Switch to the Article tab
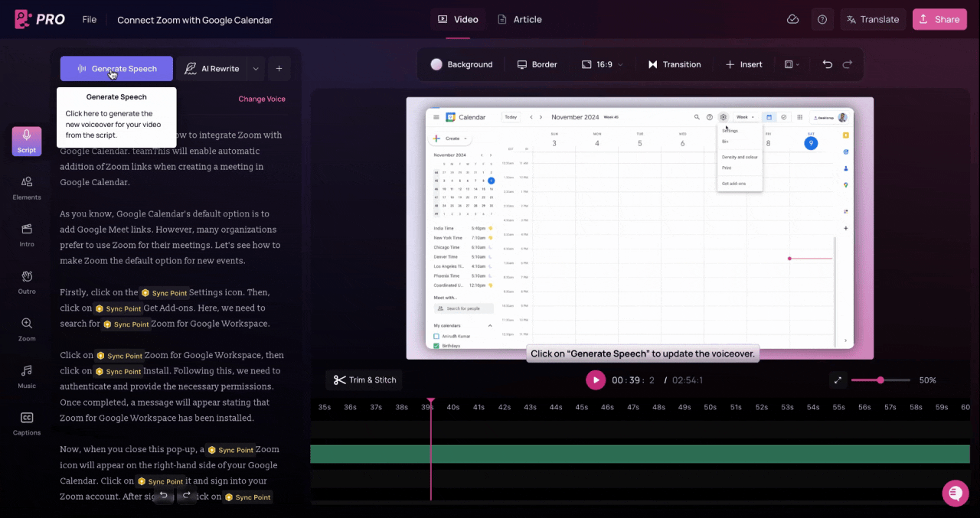The image size is (980, 518). (x=519, y=19)
